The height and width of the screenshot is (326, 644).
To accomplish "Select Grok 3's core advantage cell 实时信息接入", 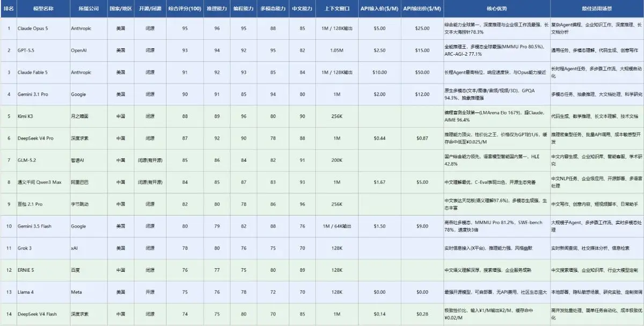I will pos(497,248).
